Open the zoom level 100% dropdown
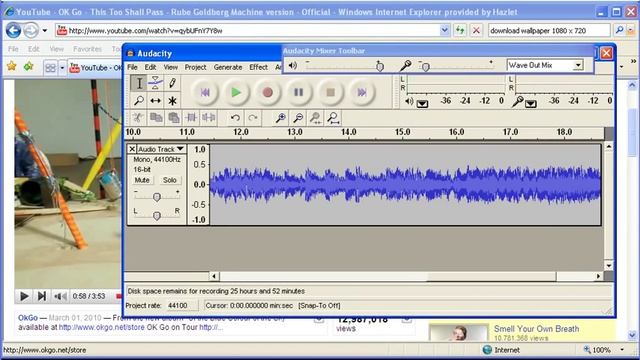This screenshot has width=640, height=360. click(622, 350)
